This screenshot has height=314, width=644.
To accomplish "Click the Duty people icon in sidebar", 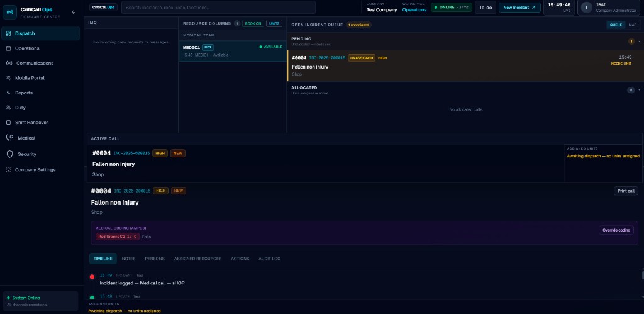I will (8, 108).
